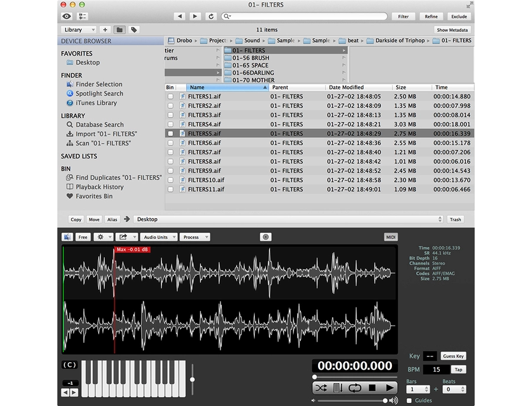The image size is (532, 406).
Task: Select Database Search in Library sidebar
Action: coord(99,125)
